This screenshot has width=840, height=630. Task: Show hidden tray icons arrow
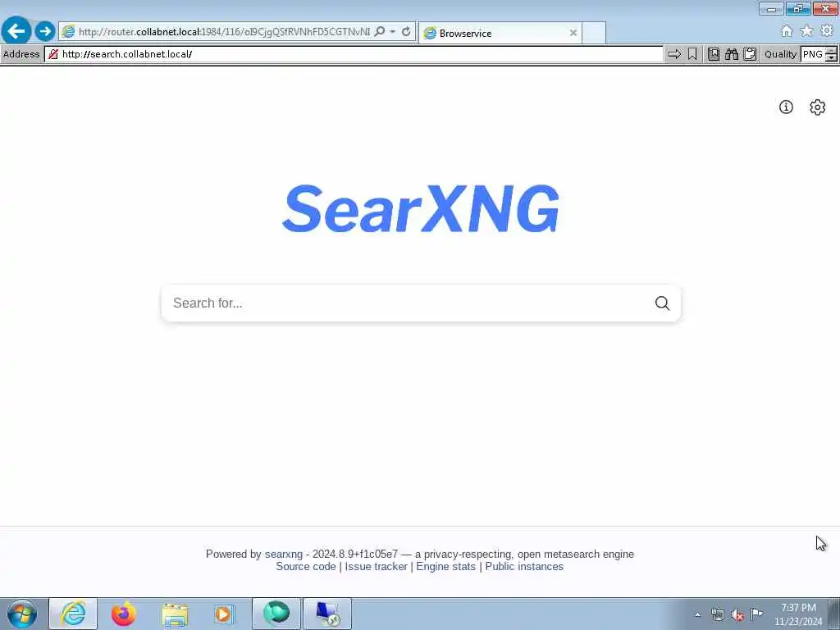(x=697, y=614)
